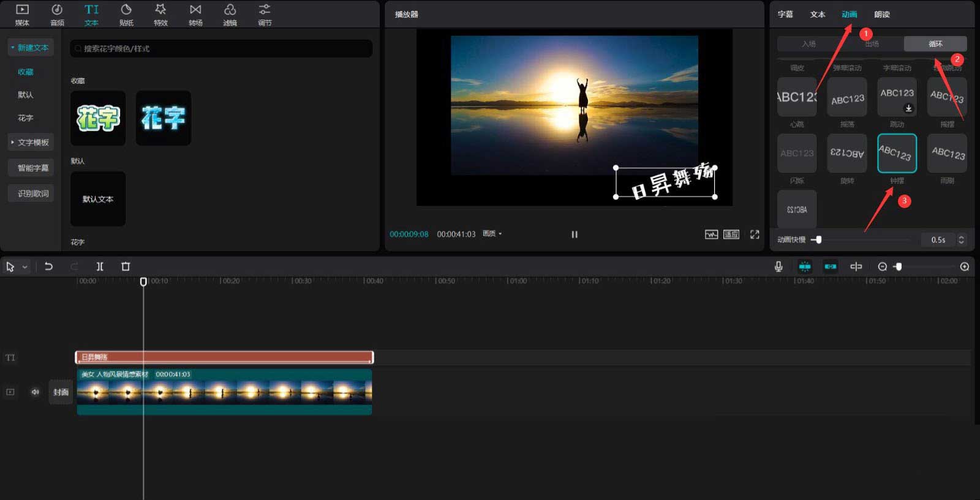Image resolution: width=980 pixels, height=500 pixels.
Task: Enter fullscreen player view
Action: point(755,234)
